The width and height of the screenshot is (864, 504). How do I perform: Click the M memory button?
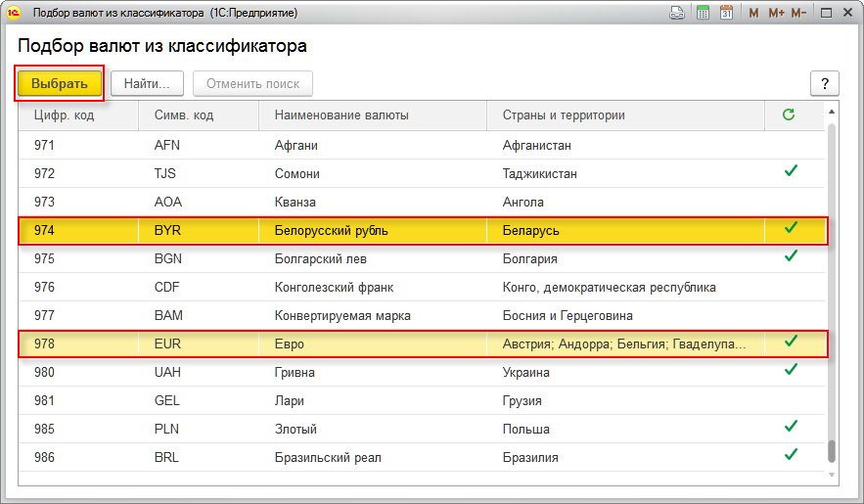[753, 13]
